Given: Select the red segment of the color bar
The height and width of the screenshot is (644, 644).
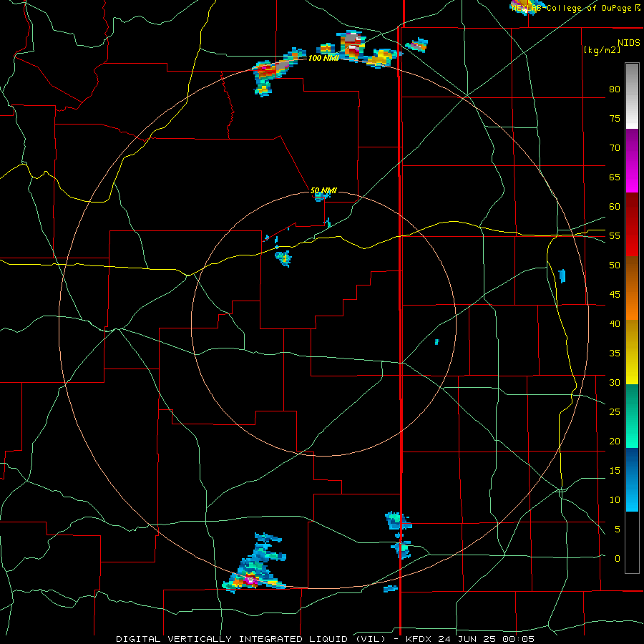Looking at the screenshot, I should tap(632, 225).
